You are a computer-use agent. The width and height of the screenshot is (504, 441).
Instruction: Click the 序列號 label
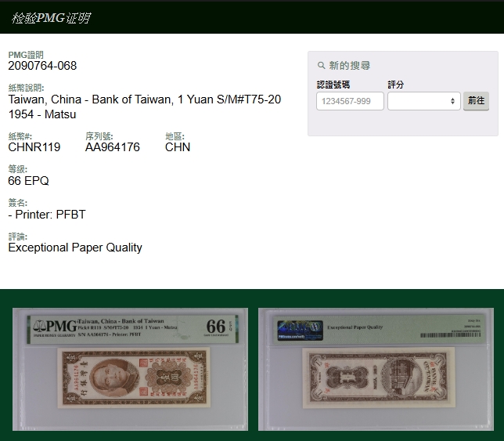(x=99, y=136)
